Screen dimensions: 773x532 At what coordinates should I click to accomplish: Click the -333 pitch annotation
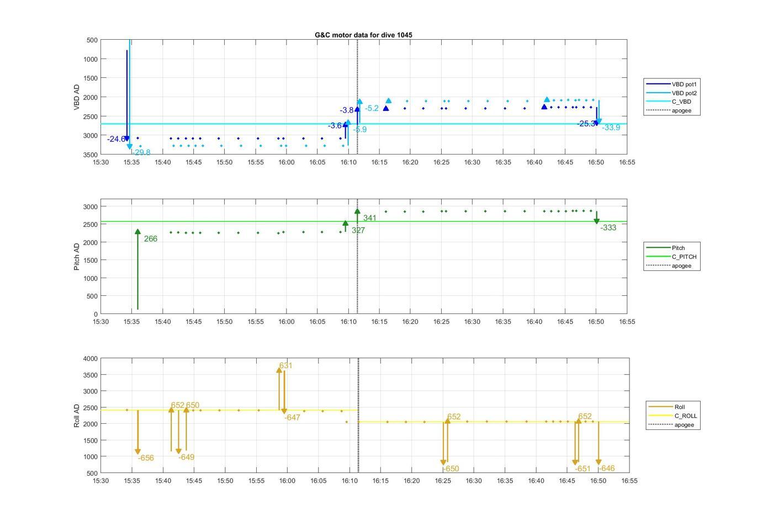608,227
